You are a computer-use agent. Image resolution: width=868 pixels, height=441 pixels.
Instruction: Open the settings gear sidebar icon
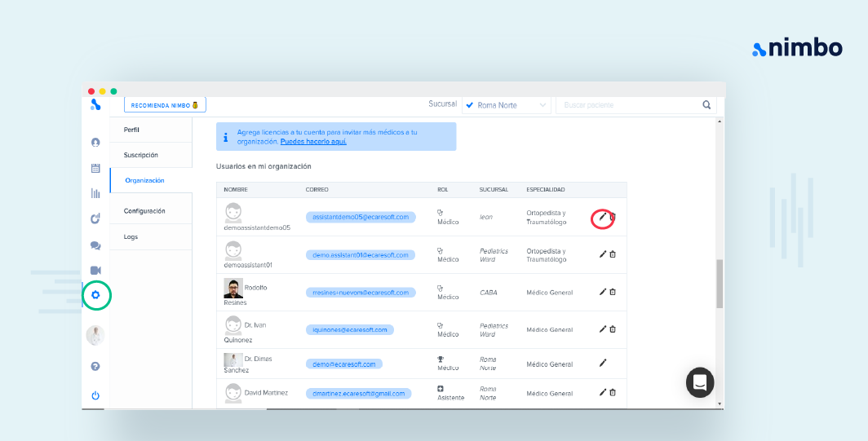95,295
